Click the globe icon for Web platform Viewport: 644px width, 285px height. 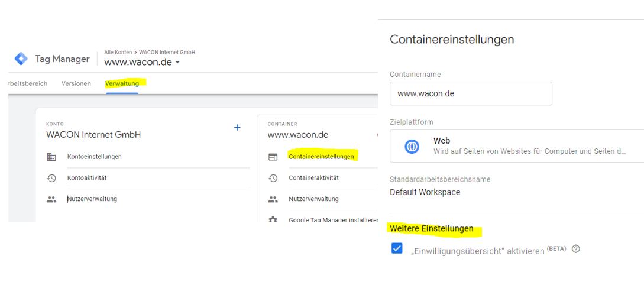coord(412,146)
